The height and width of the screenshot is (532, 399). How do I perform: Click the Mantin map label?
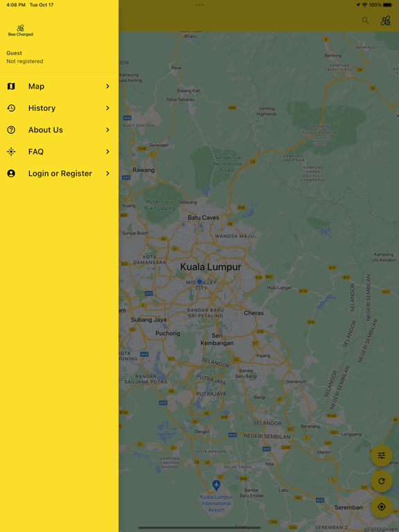323,452
